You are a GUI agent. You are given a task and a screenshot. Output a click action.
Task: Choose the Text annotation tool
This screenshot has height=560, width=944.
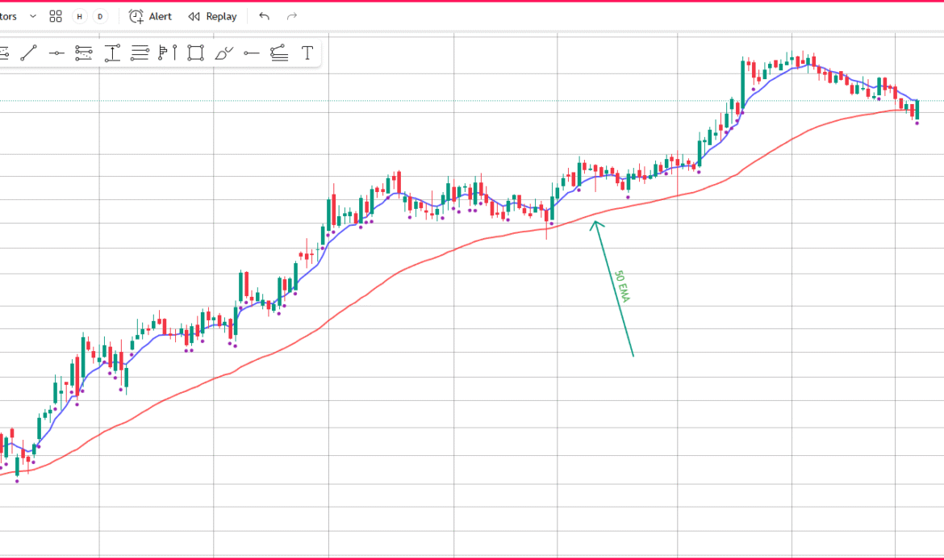tap(307, 53)
